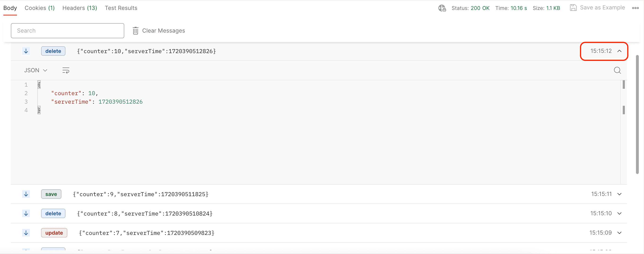Viewport: 644px width, 254px height.
Task: Click the save example disk icon
Action: point(573,8)
